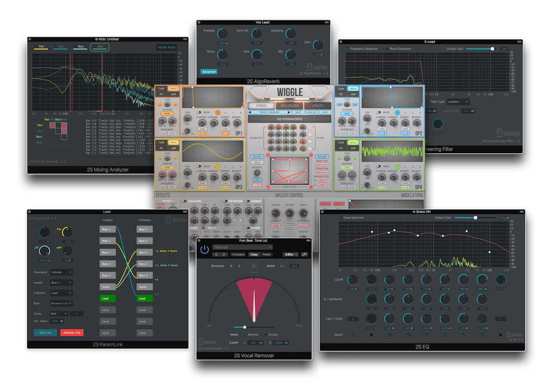Image resolution: width=542 pixels, height=392 pixels.
Task: Select the OP2 WAVE tab
Action: pyautogui.click(x=353, y=89)
